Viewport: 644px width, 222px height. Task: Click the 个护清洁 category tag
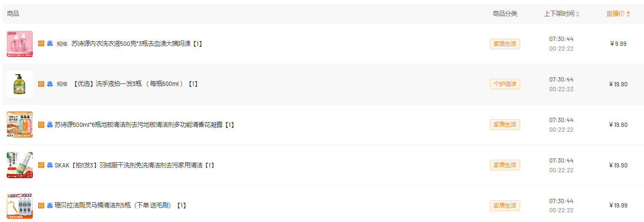[505, 84]
